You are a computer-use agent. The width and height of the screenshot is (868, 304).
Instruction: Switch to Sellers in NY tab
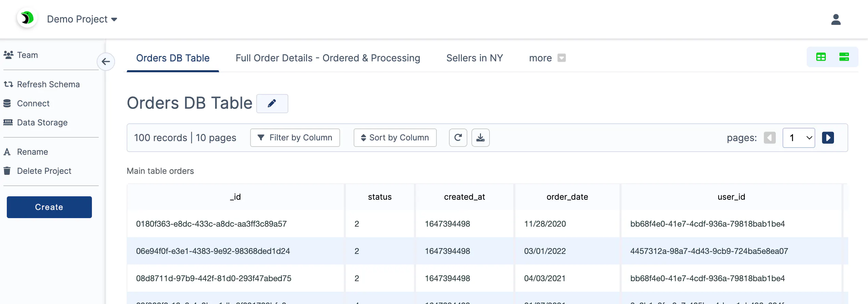[x=474, y=58]
